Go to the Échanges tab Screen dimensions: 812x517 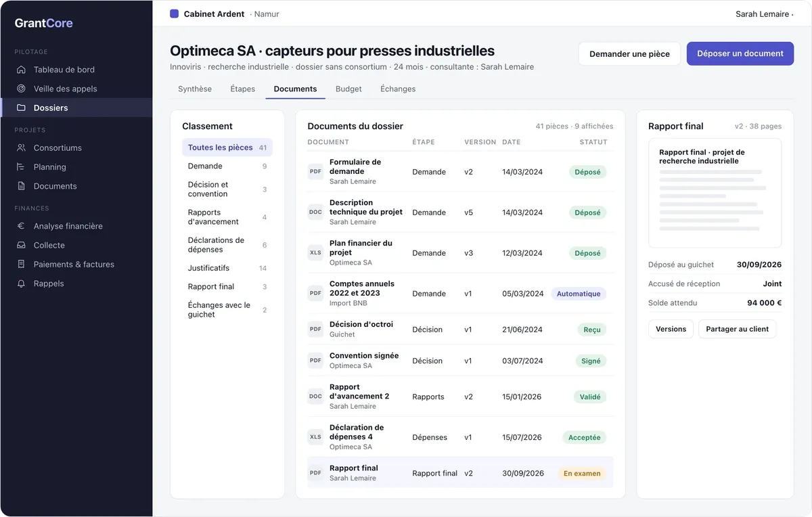pos(398,89)
